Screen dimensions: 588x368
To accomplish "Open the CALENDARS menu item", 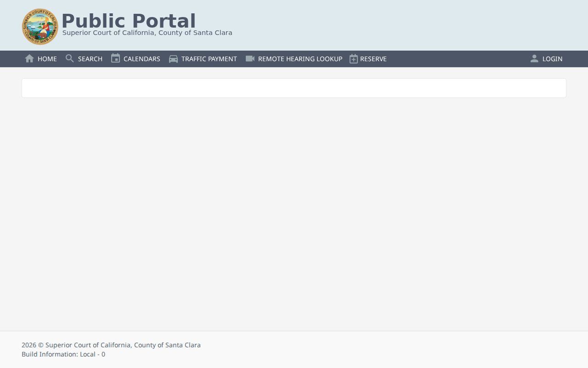I will (x=142, y=59).
